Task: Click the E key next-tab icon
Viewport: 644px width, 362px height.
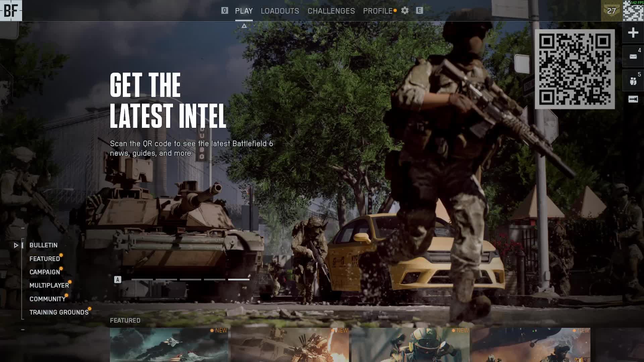Action: pos(419,11)
